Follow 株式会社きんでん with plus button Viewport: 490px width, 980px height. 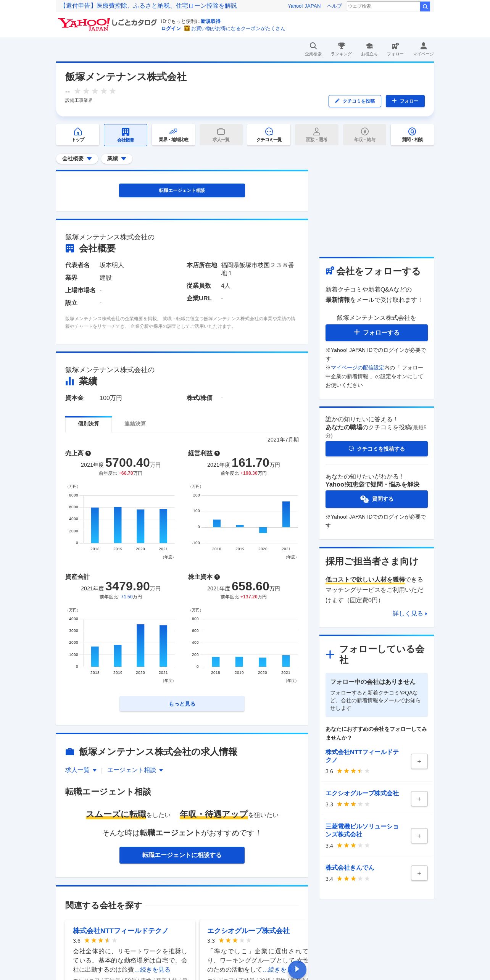tap(419, 873)
